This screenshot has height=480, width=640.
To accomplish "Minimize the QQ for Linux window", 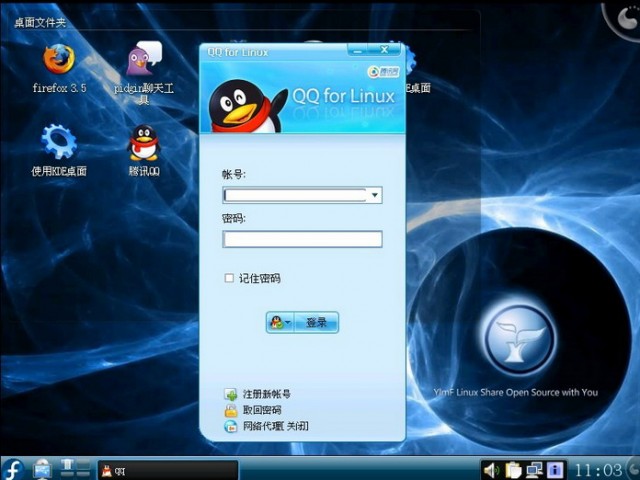I will (x=358, y=50).
